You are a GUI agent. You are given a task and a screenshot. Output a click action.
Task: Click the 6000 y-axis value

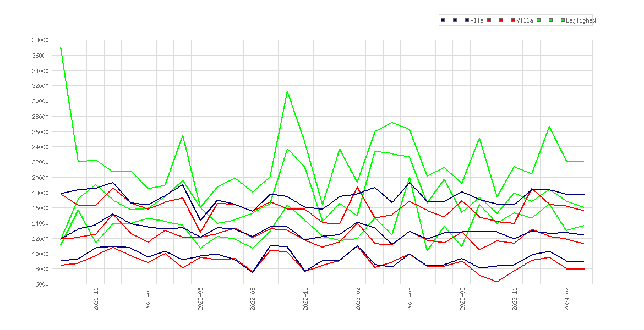pyautogui.click(x=42, y=284)
